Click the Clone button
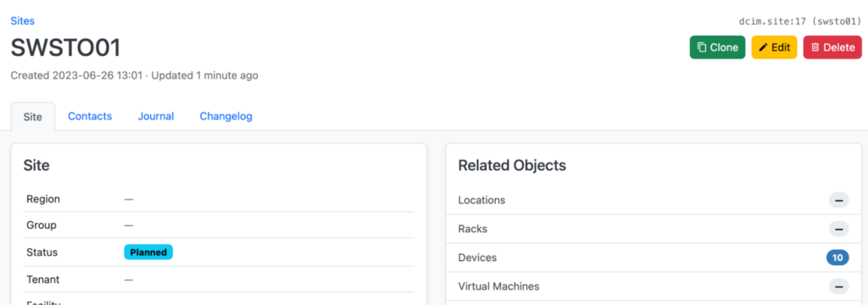 tap(717, 47)
